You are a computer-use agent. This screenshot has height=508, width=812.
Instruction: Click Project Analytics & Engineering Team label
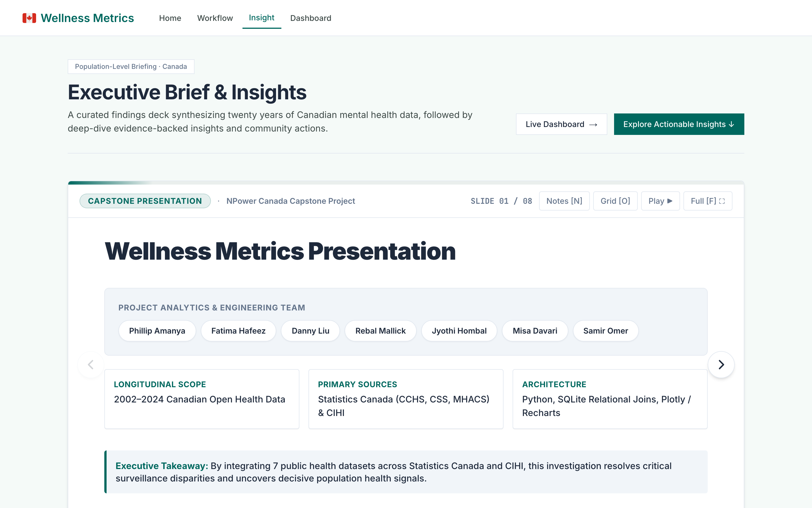(212, 308)
